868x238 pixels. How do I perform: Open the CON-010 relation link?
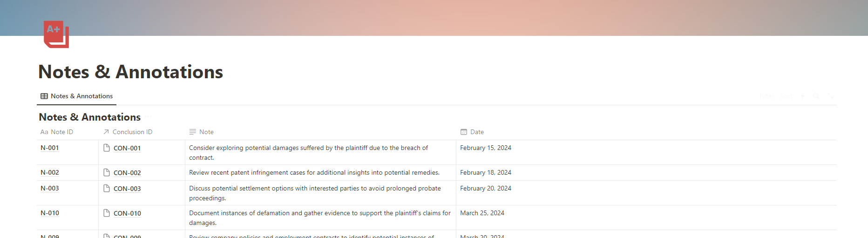tap(127, 213)
